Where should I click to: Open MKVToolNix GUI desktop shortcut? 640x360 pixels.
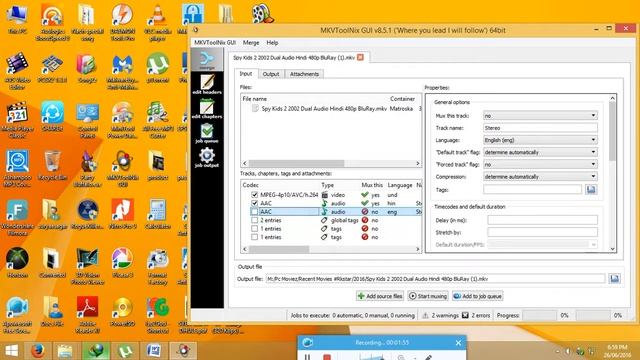click(x=122, y=169)
